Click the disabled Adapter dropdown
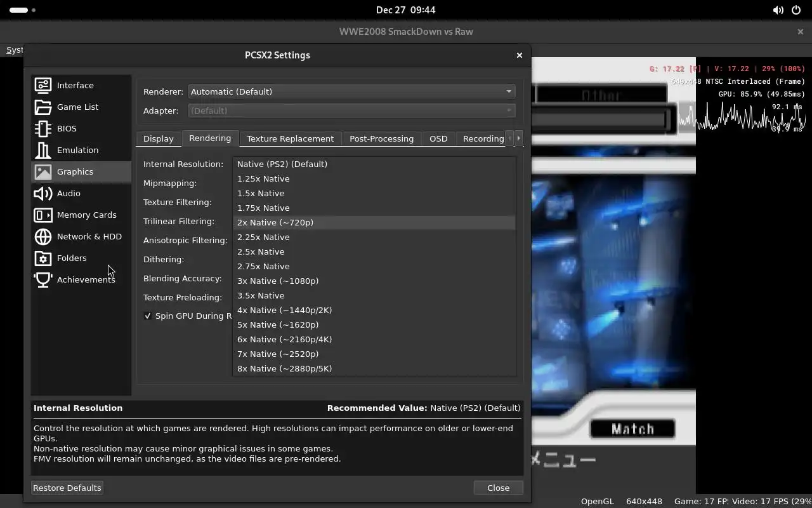Image resolution: width=812 pixels, height=508 pixels. (352, 110)
